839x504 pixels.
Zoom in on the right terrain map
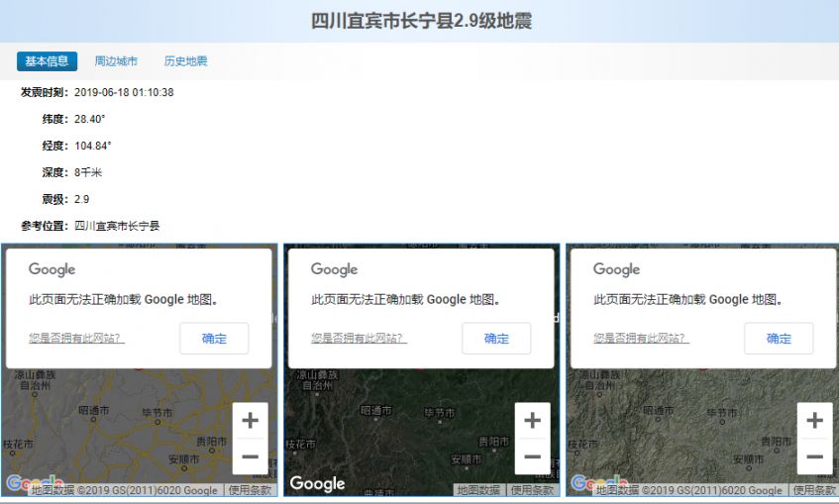click(814, 420)
